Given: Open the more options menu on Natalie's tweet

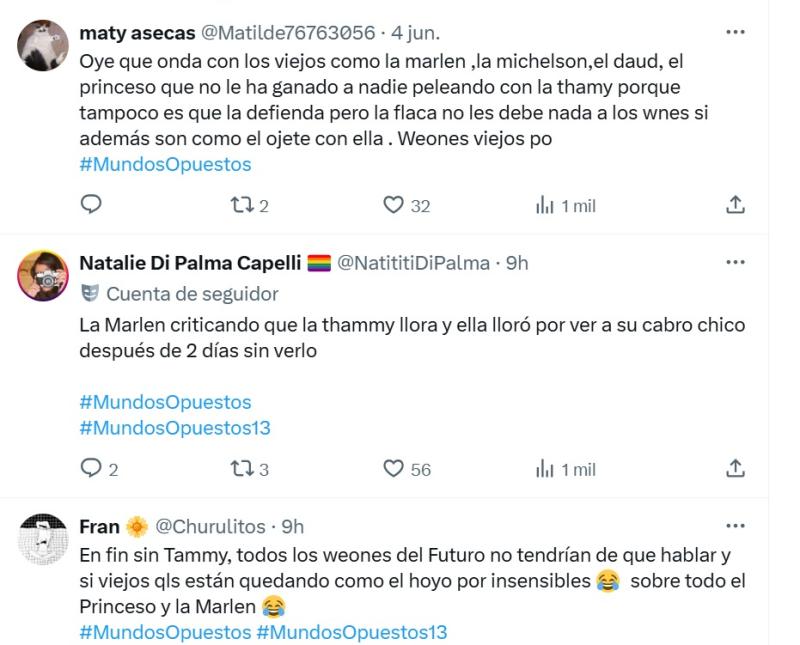Looking at the screenshot, I should click(x=736, y=262).
